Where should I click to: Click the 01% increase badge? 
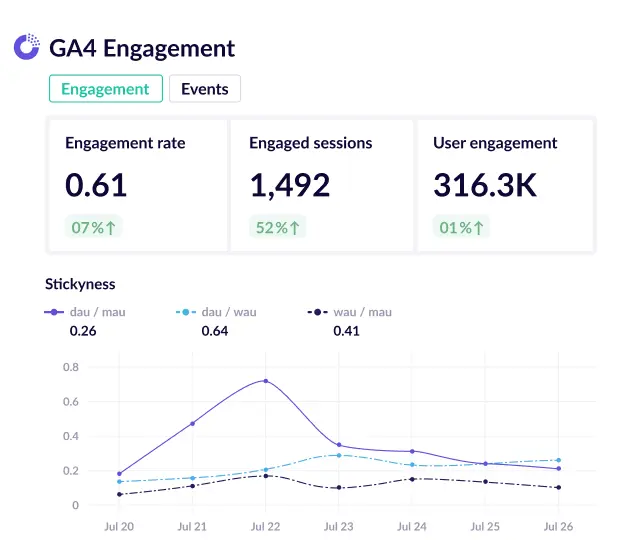tap(461, 227)
